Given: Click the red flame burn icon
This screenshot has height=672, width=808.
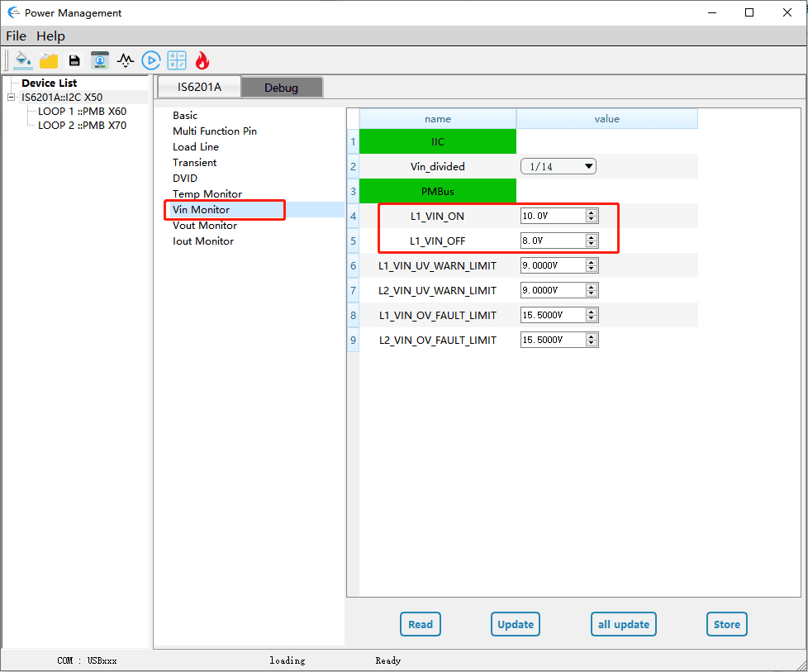Looking at the screenshot, I should pyautogui.click(x=202, y=60).
